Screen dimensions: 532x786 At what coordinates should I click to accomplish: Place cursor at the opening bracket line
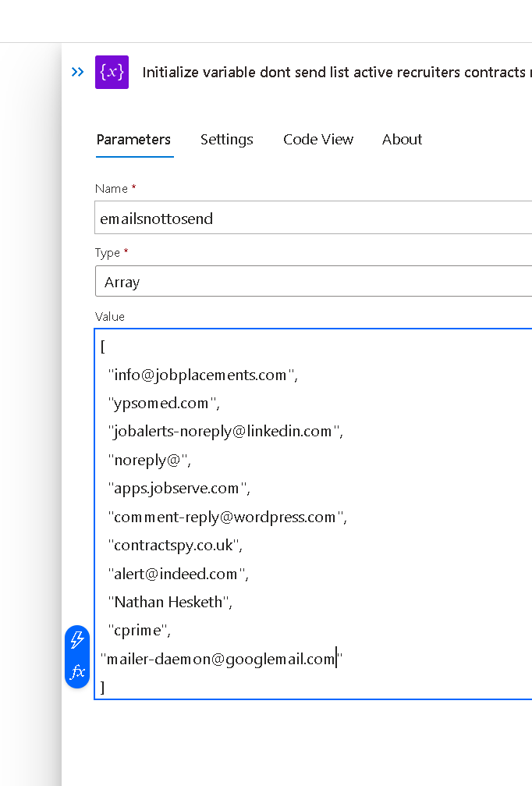103,347
